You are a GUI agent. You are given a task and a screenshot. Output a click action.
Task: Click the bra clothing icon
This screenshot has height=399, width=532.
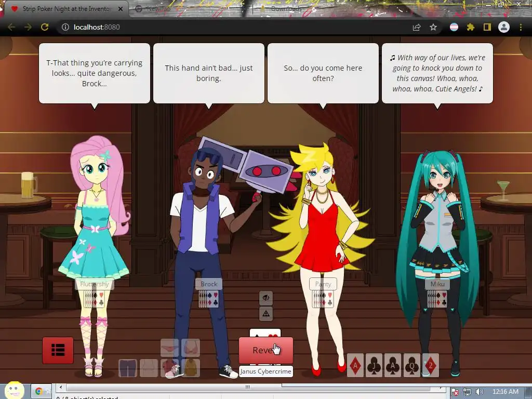[190, 348]
